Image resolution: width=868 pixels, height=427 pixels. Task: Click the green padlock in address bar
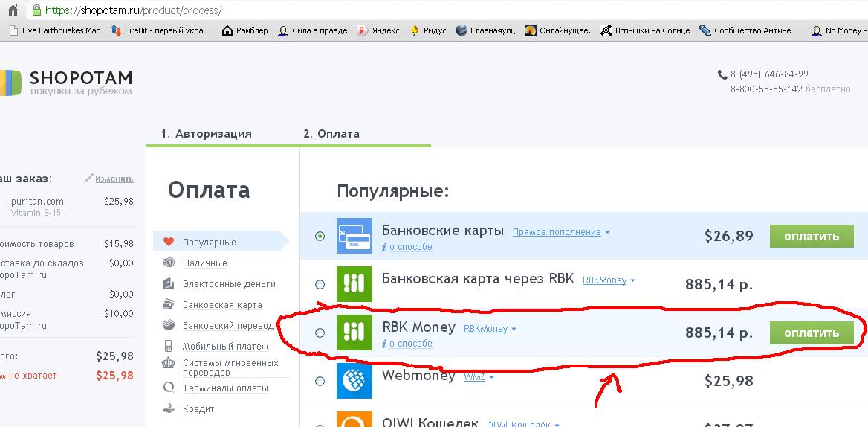click(36, 10)
